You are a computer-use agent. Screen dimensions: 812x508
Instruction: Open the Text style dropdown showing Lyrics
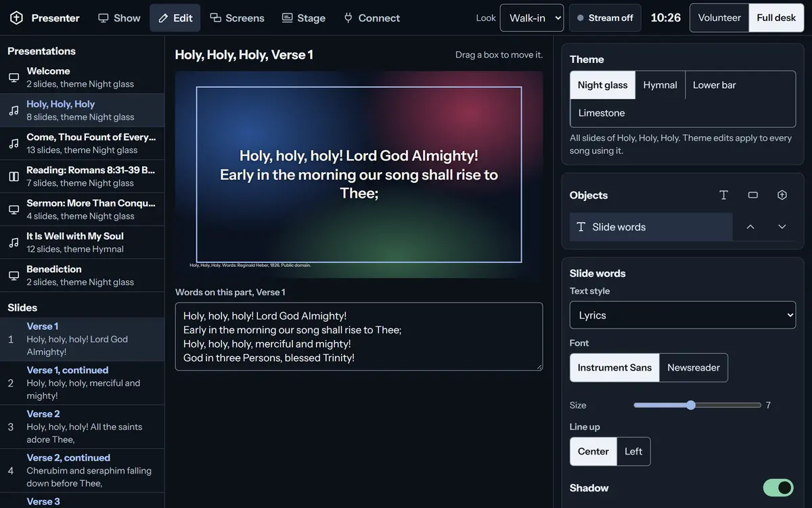[683, 315]
